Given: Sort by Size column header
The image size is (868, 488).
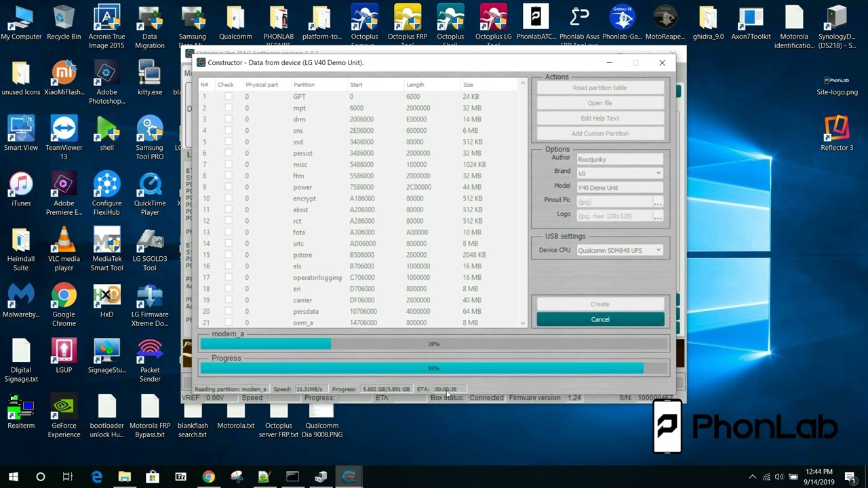Looking at the screenshot, I should (488, 85).
